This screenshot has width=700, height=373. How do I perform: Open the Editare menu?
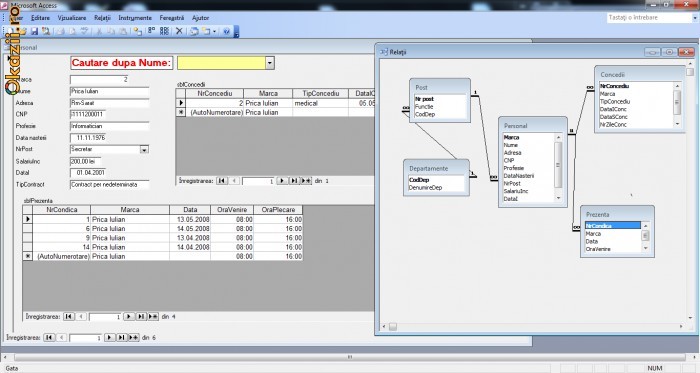(x=40, y=18)
